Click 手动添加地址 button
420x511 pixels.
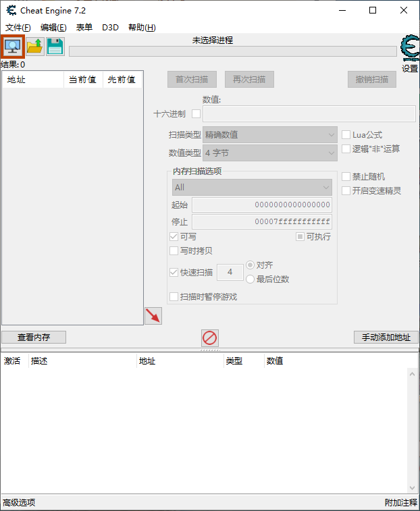coord(386,337)
